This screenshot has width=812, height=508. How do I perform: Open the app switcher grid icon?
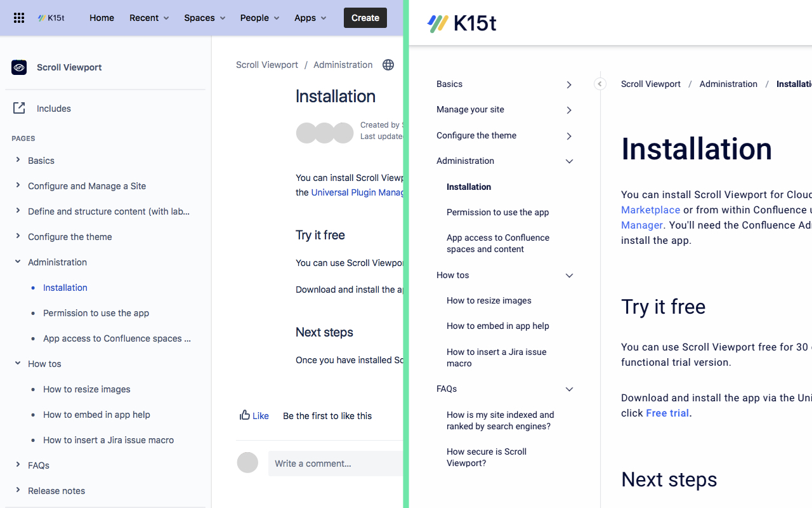[x=19, y=18]
